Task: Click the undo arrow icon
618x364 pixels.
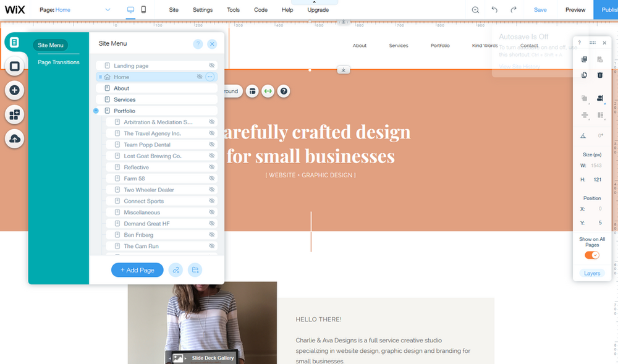Action: click(493, 9)
